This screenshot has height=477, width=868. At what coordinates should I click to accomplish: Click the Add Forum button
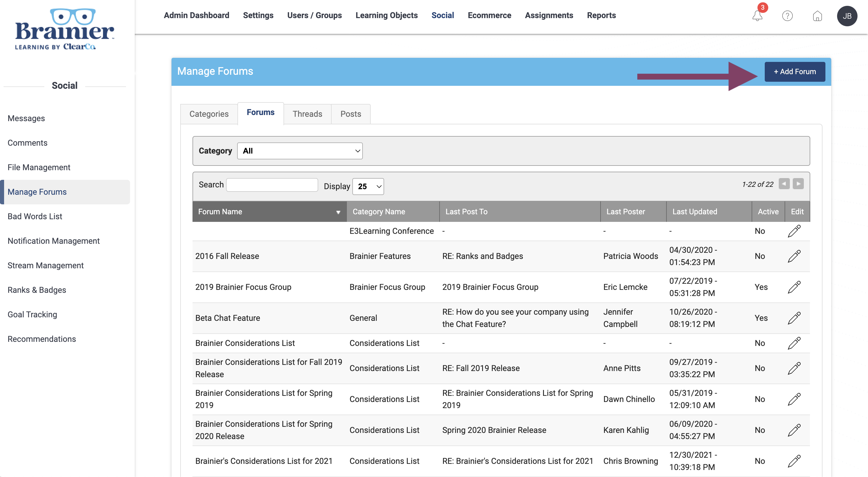(794, 72)
